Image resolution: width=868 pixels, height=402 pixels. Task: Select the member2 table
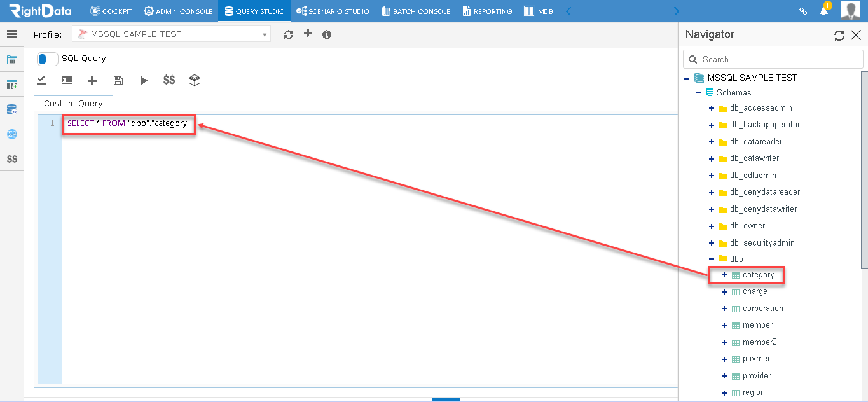click(x=759, y=342)
